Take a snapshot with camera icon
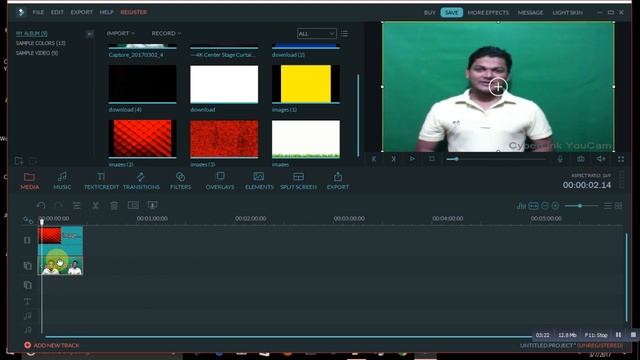Screen dimensions: 640x360 point(580,159)
